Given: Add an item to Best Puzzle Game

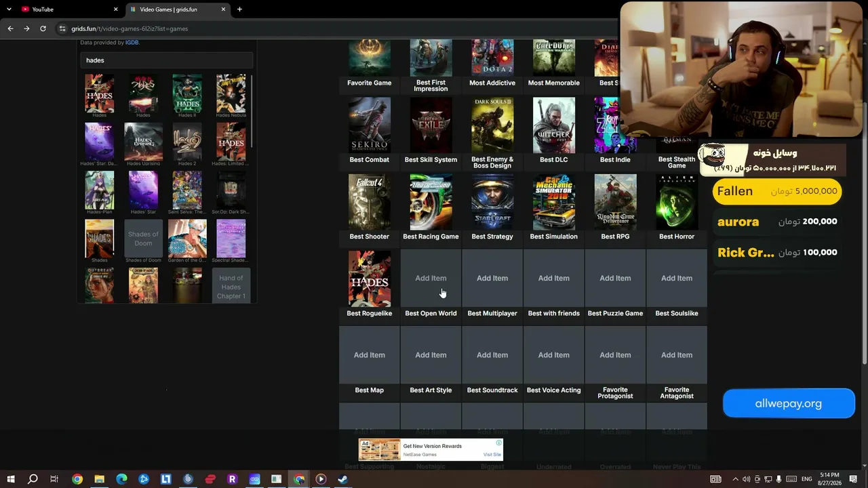Looking at the screenshot, I should [615, 278].
